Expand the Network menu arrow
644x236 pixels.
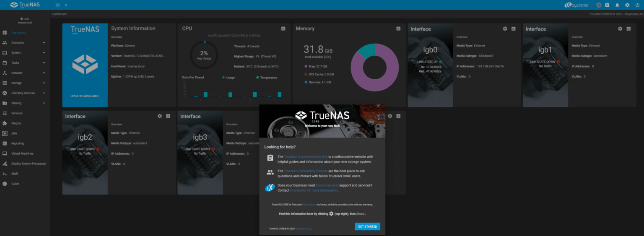pos(44,73)
